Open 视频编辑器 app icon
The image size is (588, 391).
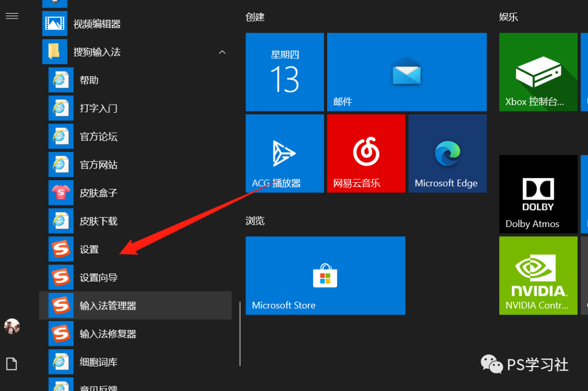[x=55, y=23]
